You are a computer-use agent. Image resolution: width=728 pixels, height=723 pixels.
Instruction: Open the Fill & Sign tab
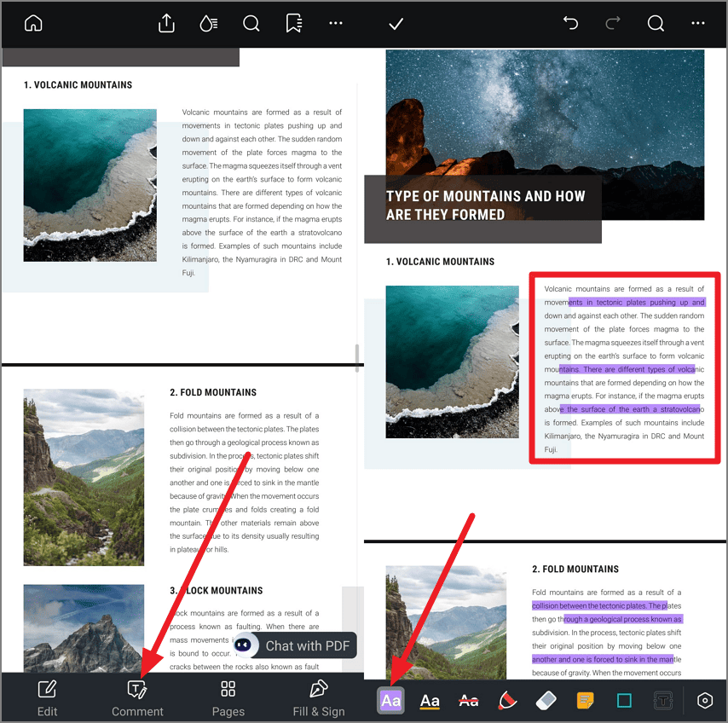(x=319, y=698)
